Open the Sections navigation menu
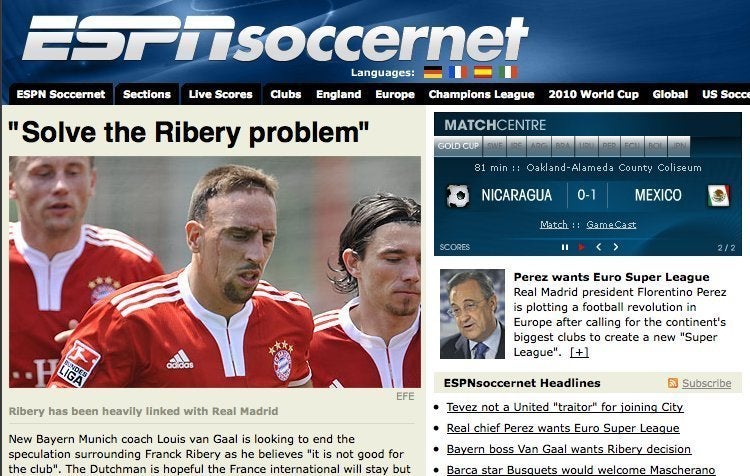750x476 pixels. 147,94
